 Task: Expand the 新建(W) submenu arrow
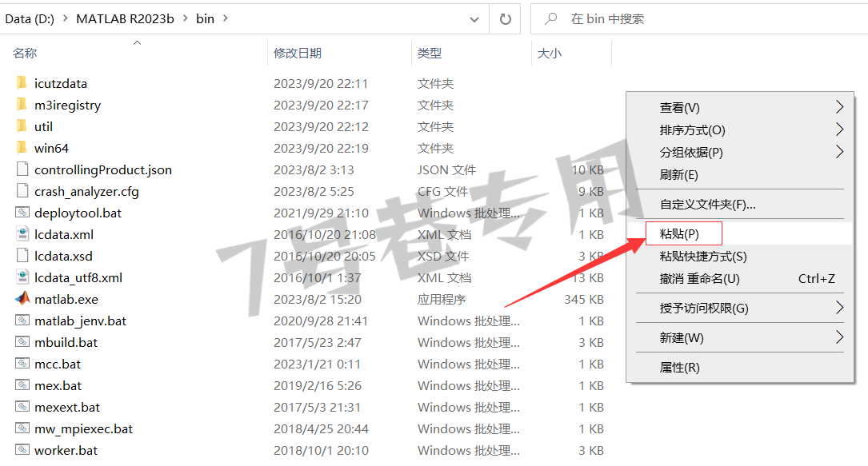[x=840, y=337]
